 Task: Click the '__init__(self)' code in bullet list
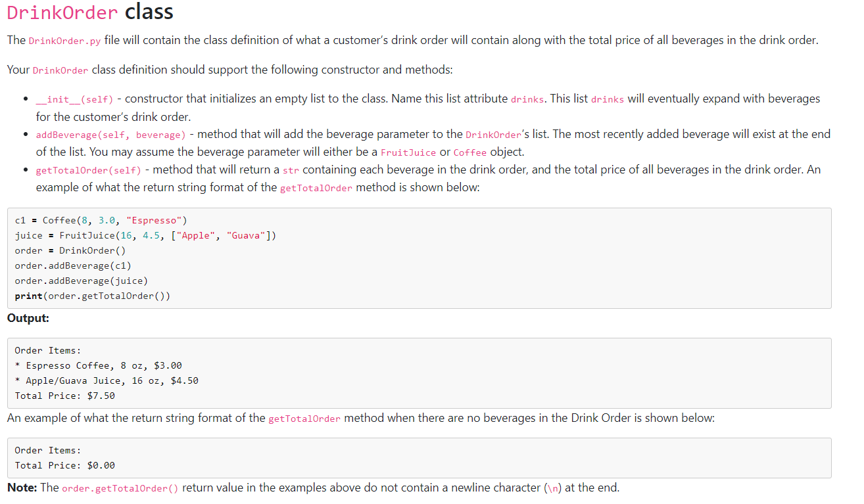(x=74, y=99)
